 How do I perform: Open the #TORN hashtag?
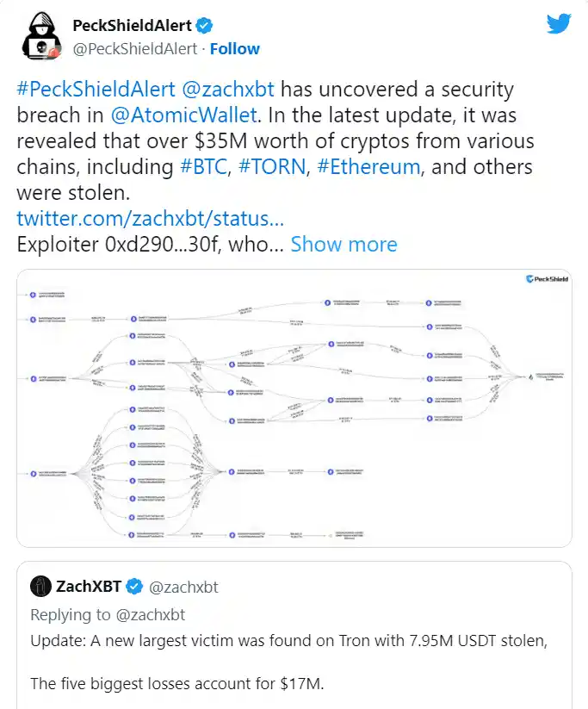click(x=273, y=166)
